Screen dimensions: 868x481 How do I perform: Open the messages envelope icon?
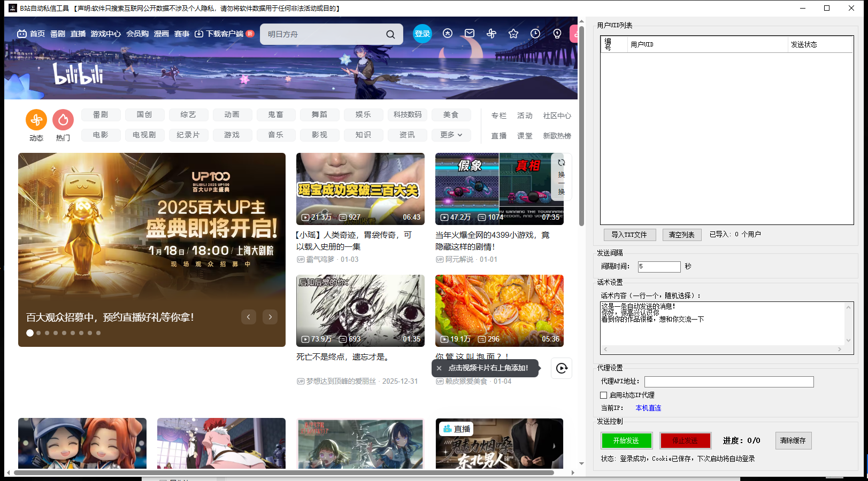click(x=470, y=33)
